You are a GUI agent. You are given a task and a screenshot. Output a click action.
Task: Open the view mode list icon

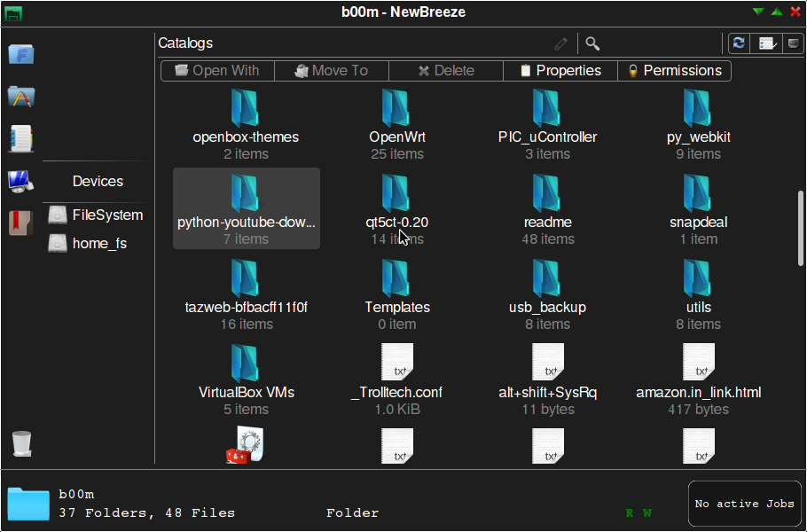[767, 43]
